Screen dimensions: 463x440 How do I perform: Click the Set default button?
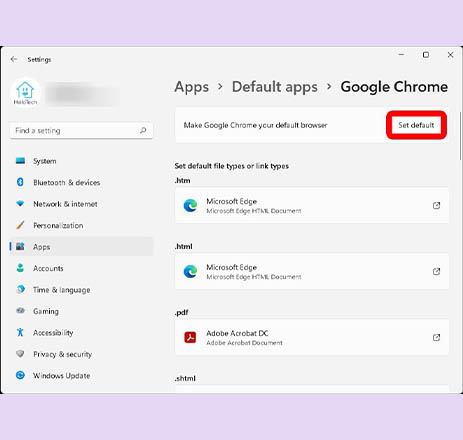(x=416, y=125)
